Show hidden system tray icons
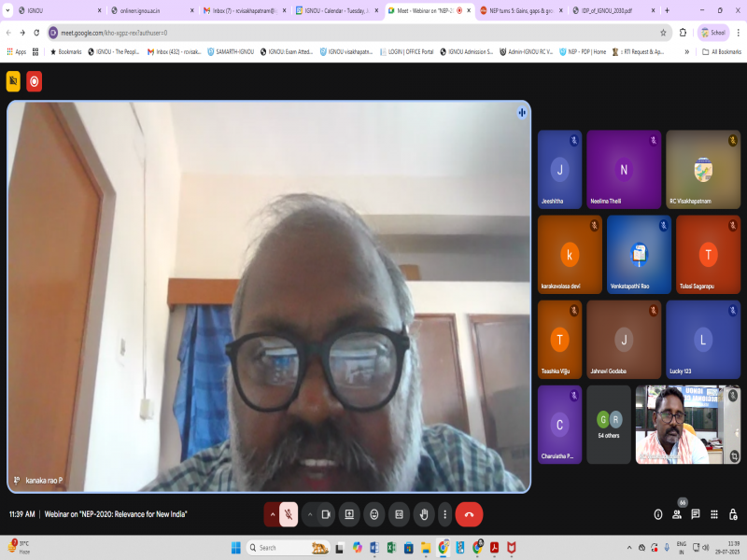Viewport: 747px width, 560px height. 628,548
